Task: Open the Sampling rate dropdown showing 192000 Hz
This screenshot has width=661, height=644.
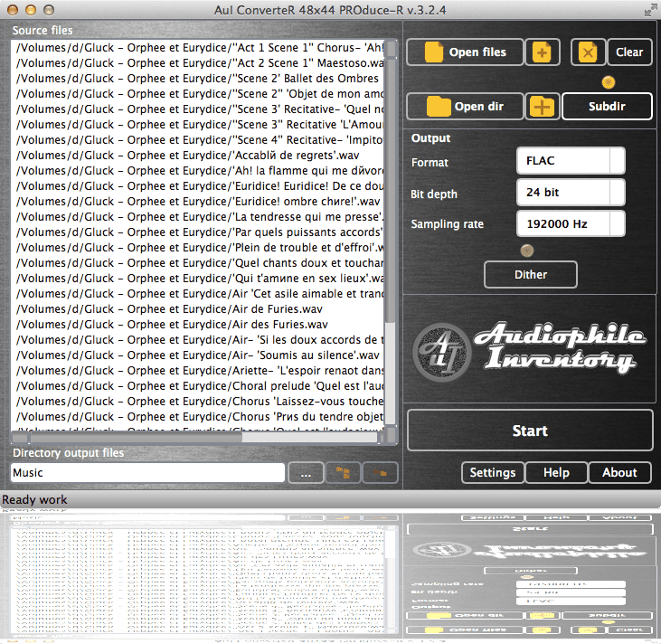Action: (571, 224)
